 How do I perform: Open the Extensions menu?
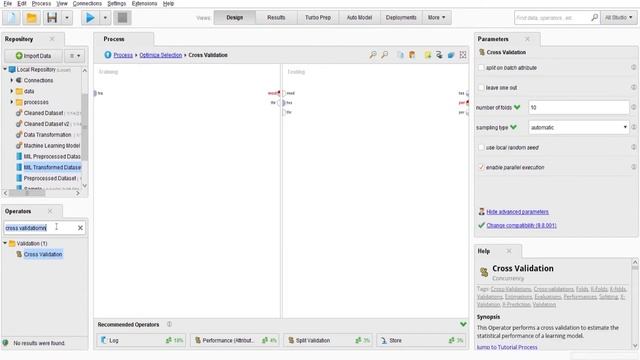pyautogui.click(x=144, y=4)
